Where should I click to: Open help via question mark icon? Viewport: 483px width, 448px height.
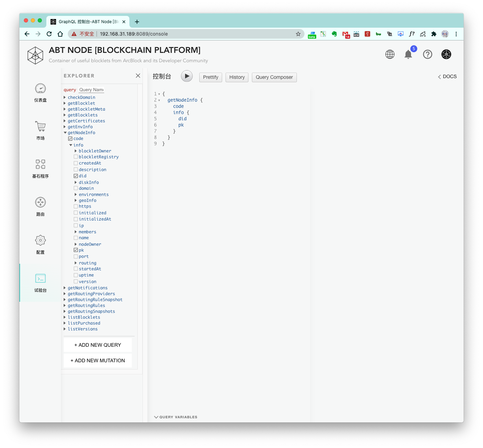(428, 55)
